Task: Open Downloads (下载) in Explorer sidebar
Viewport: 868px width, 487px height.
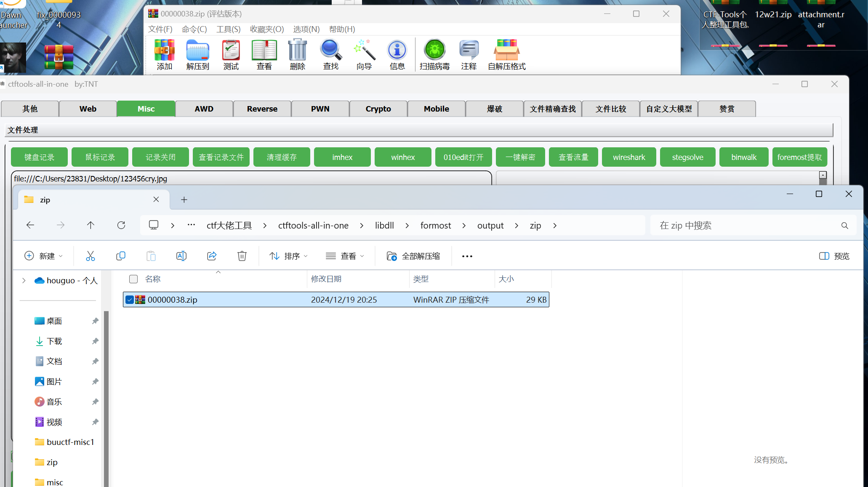Action: (x=54, y=341)
